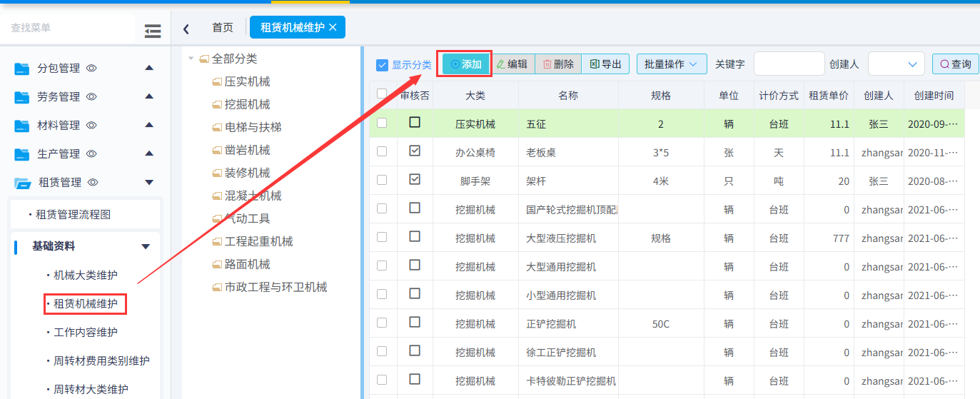Screen dimensions: 980x399
Task: Toggle 审核否 checkbox for 大型液压挖掘机
Action: [415, 236]
